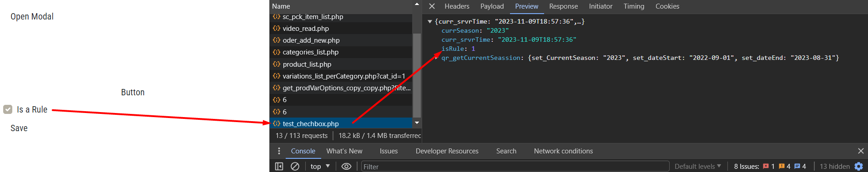The image size is (868, 172).
Task: Click the JSON icon beside product_list.php
Action: (276, 64)
